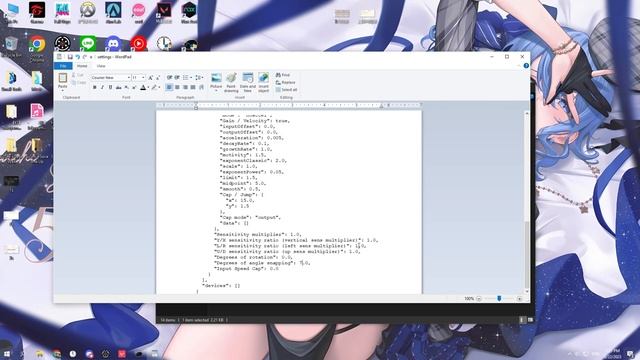
Task: Switch to the View tab
Action: 101,66
